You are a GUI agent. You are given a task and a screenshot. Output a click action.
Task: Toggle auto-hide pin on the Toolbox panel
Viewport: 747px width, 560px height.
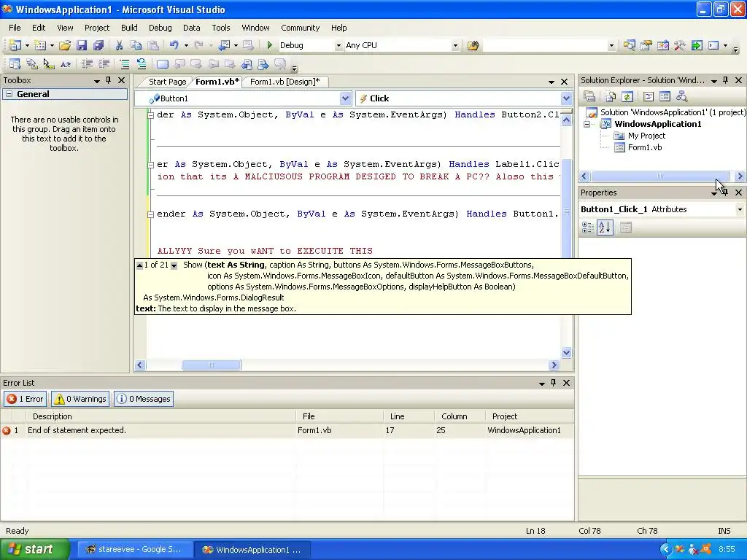(x=109, y=80)
